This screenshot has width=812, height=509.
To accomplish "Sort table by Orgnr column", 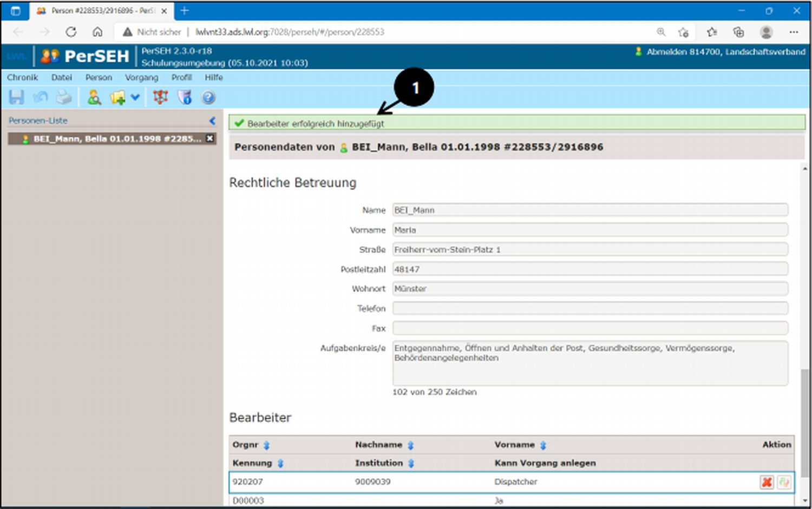I will [266, 445].
